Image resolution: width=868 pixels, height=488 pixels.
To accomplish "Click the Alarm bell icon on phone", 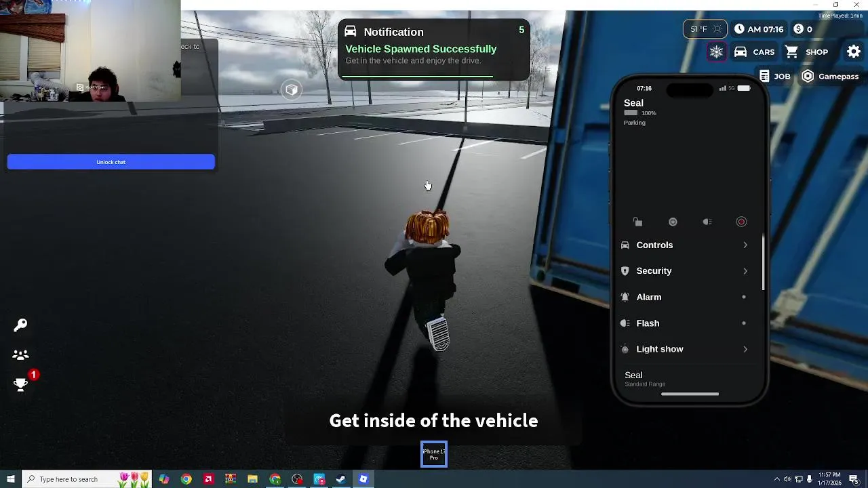I will (x=625, y=297).
